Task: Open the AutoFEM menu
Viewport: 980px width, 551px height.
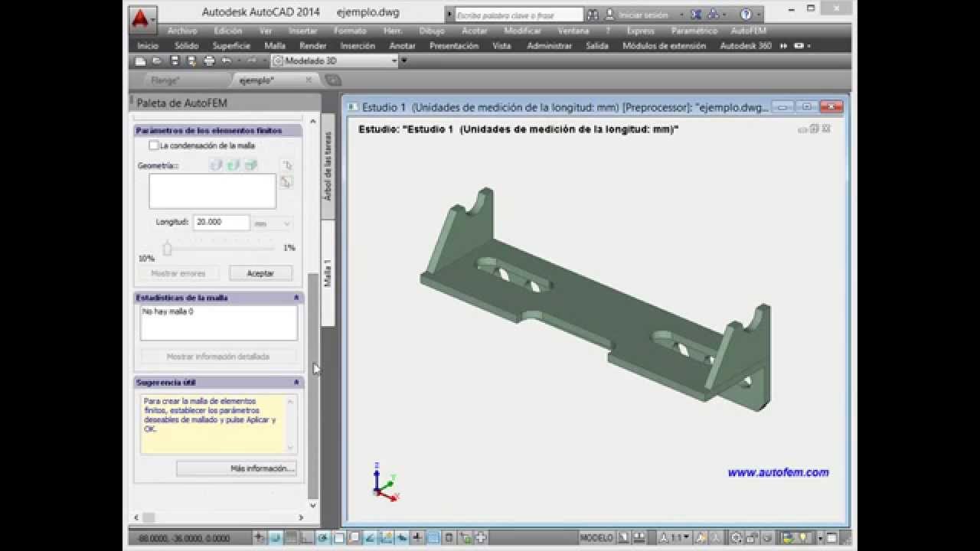Action: point(749,31)
